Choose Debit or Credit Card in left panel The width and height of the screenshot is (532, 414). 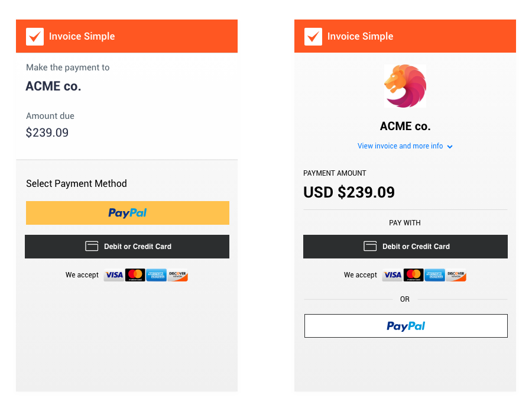[x=127, y=247]
